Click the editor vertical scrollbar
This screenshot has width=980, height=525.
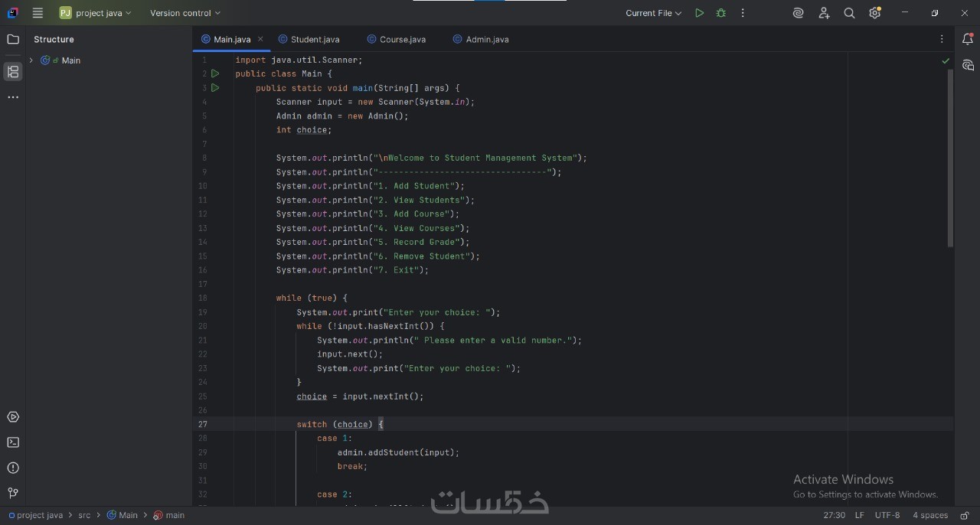(950, 157)
